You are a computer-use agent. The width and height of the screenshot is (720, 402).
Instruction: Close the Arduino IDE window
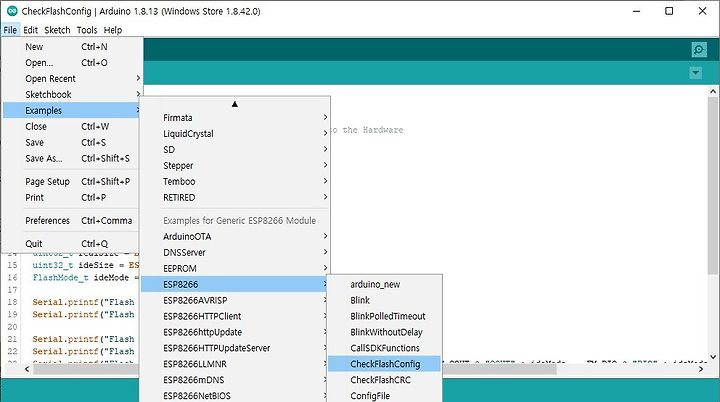702,11
